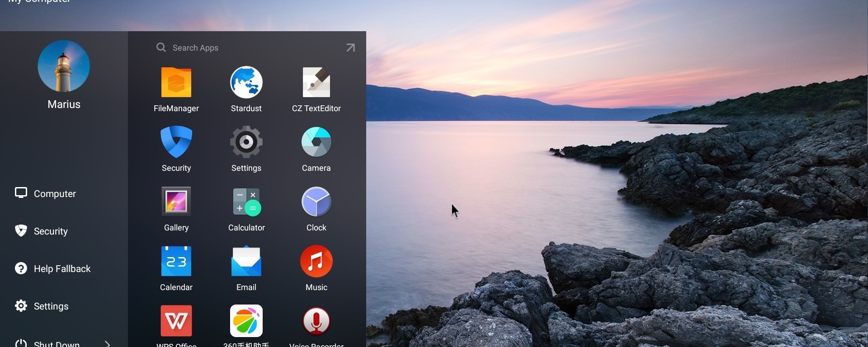Launch WPS Office
Screen dimensions: 868x347
pyautogui.click(x=176, y=321)
